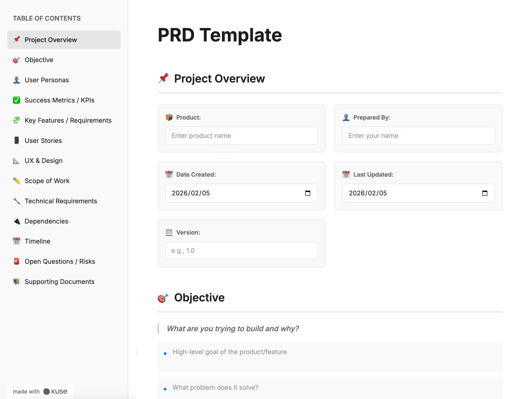
Task: Select the User Personas person icon
Action: [x=16, y=80]
